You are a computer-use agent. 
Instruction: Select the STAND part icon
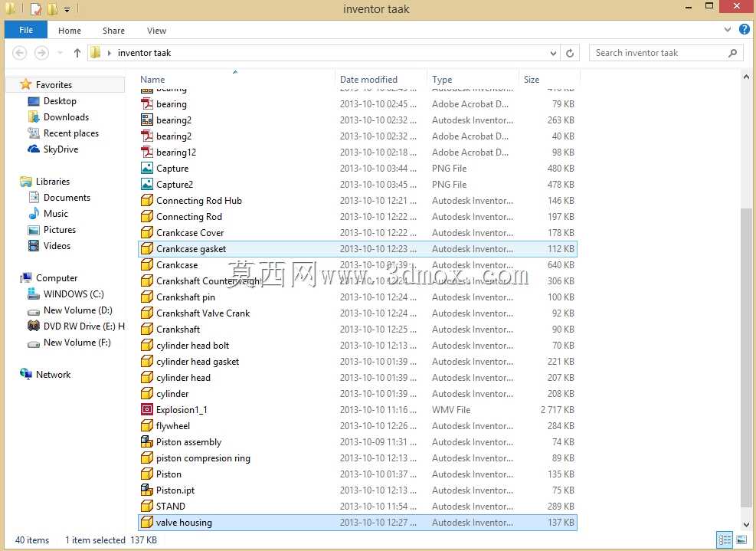(146, 506)
